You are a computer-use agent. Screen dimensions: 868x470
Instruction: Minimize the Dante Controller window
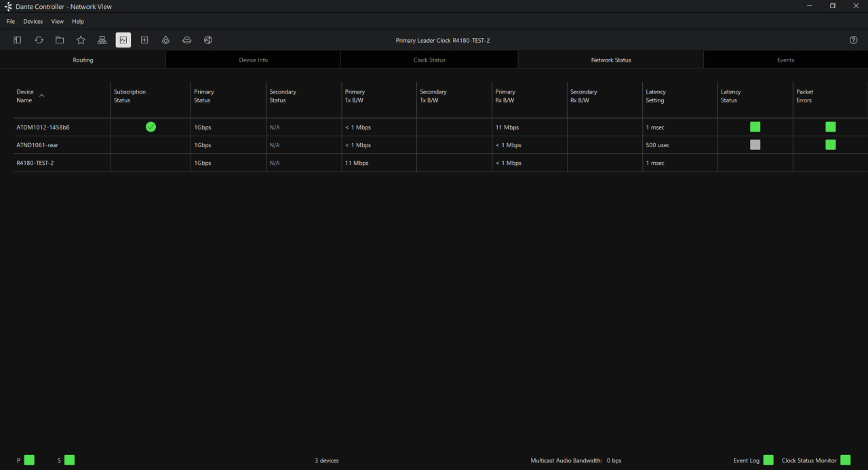click(x=810, y=6)
